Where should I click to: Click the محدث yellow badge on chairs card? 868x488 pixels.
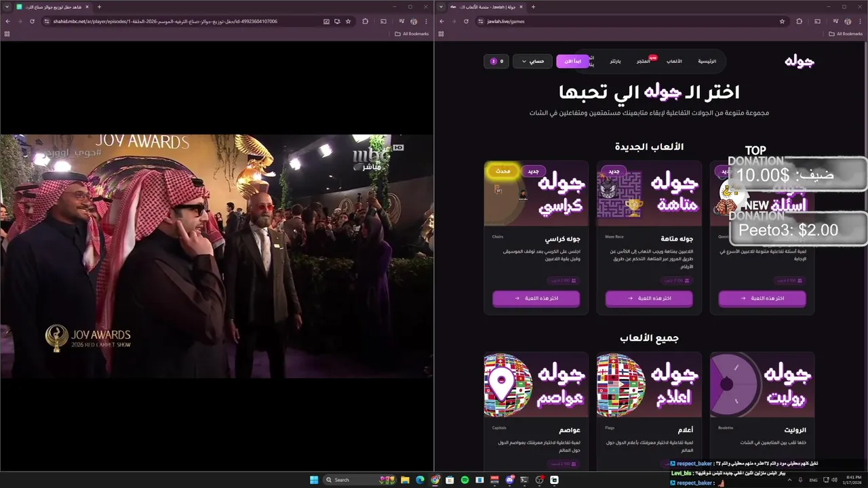tap(502, 171)
